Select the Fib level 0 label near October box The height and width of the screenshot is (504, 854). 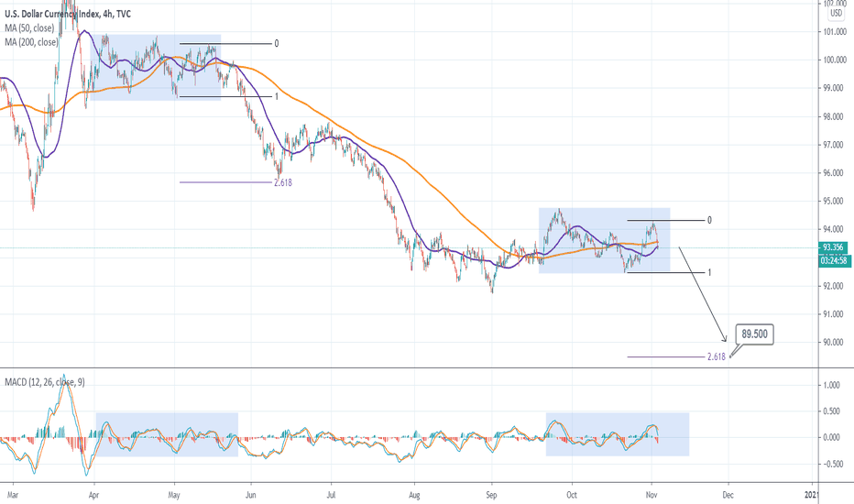709,220
